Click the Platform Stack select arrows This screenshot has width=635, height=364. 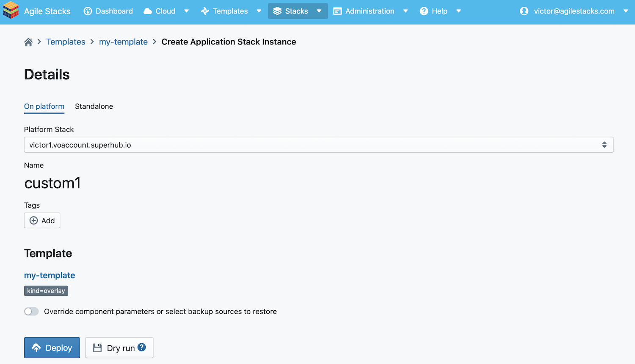604,145
